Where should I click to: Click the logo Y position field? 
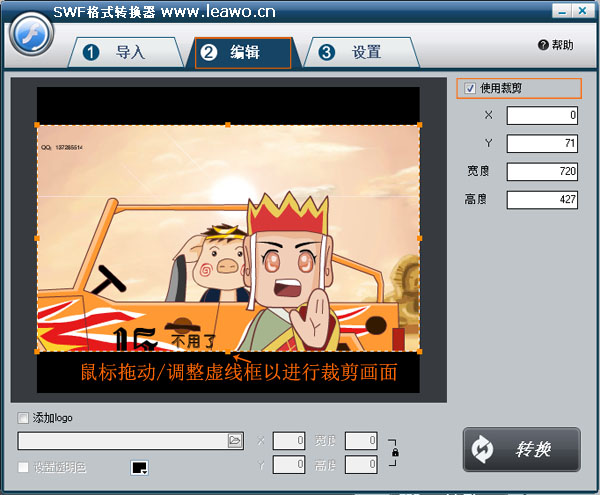[x=289, y=464]
